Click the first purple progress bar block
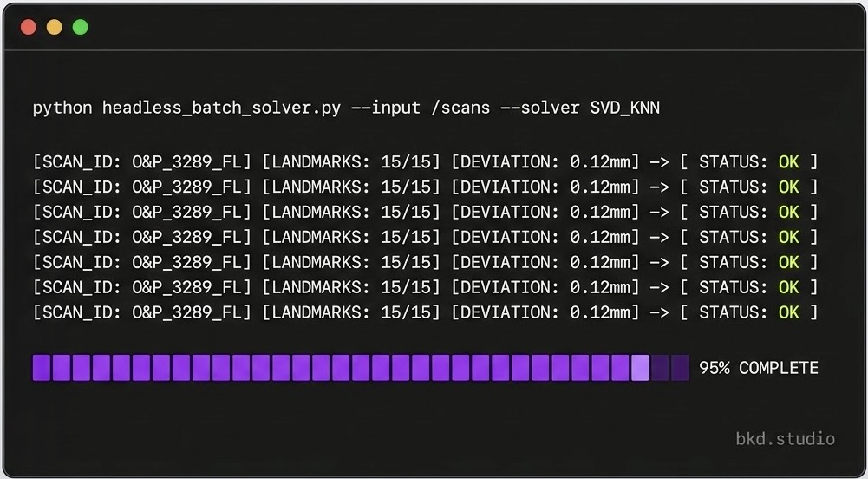The height and width of the screenshot is (479, 868). pos(42,368)
